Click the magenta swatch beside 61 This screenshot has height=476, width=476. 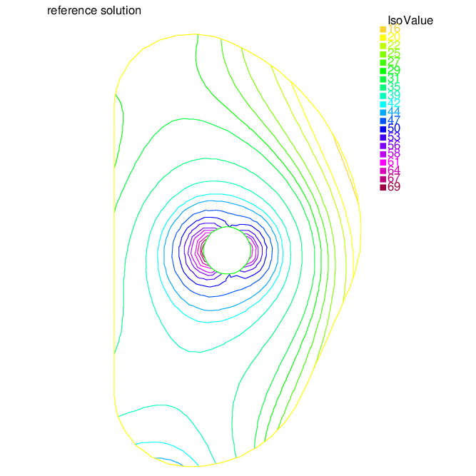pos(383,162)
